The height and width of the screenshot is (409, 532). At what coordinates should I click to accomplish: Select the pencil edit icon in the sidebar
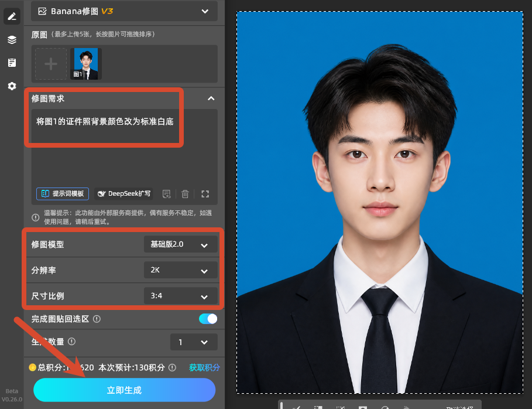[x=12, y=16]
